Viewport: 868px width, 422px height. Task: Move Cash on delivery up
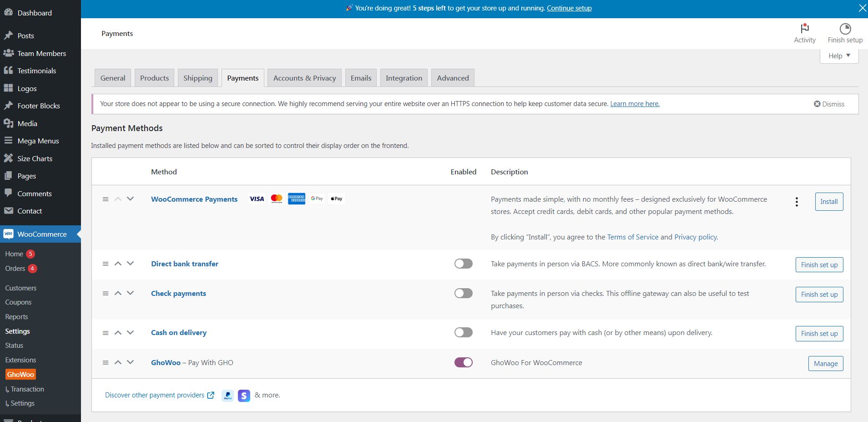[x=118, y=333]
